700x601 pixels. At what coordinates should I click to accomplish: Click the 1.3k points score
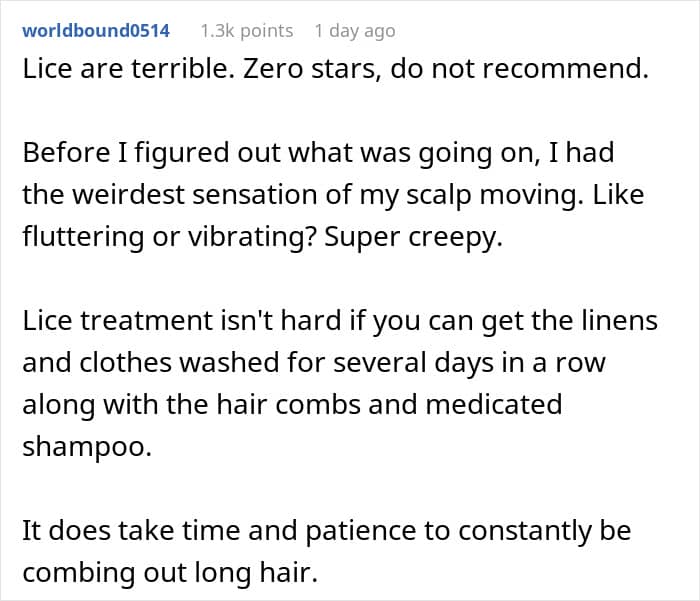pos(246,31)
